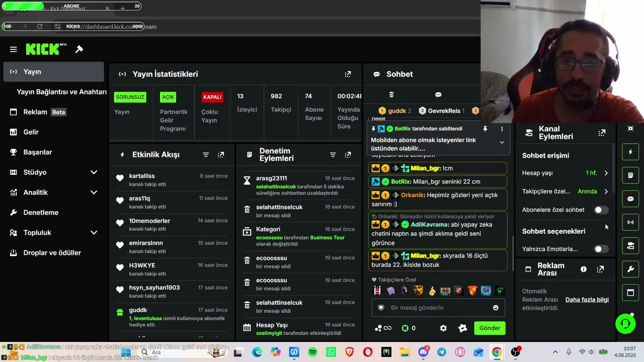644x362 pixels.
Task: Pop out the Kanal Eylemleri panel
Action: (x=602, y=133)
